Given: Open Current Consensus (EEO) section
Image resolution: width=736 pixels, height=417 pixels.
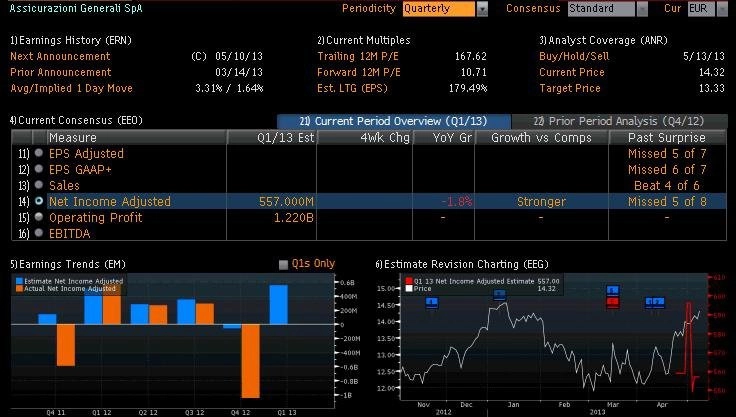Looking at the screenshot, I should click(x=76, y=120).
